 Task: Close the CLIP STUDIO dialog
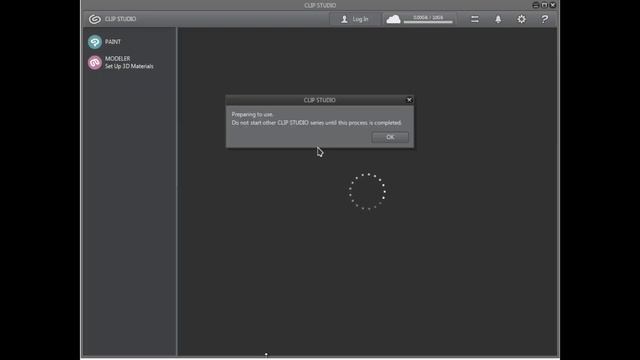point(409,100)
